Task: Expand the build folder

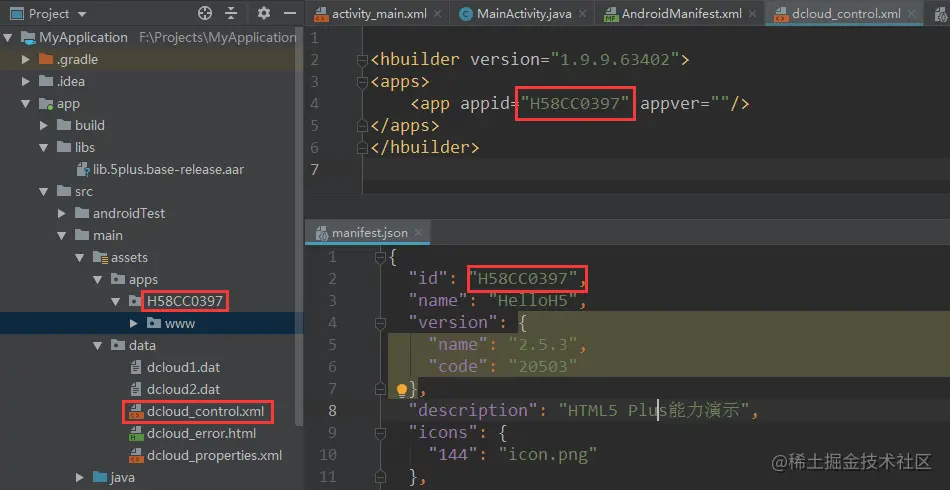Action: [x=44, y=125]
